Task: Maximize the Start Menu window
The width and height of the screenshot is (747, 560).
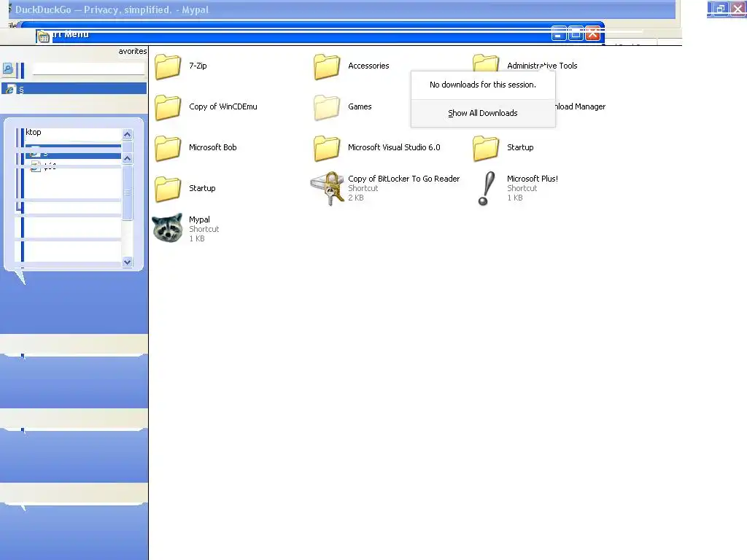Action: 576,34
